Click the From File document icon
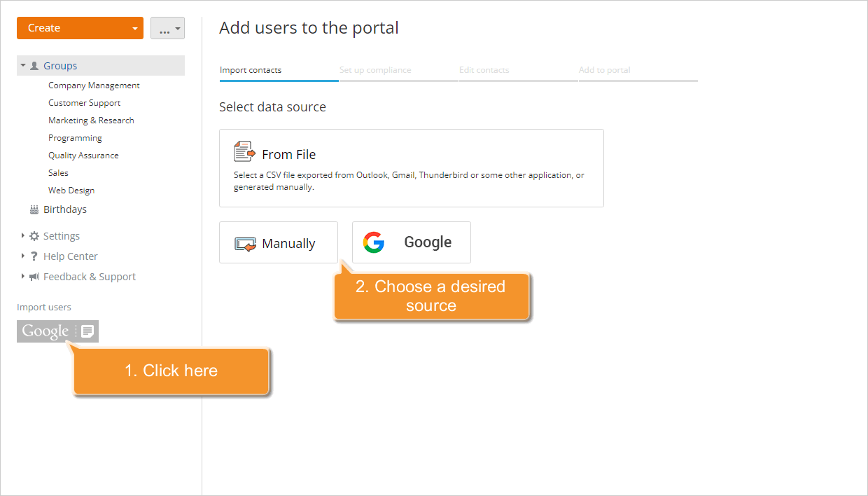868x496 pixels. [x=244, y=151]
